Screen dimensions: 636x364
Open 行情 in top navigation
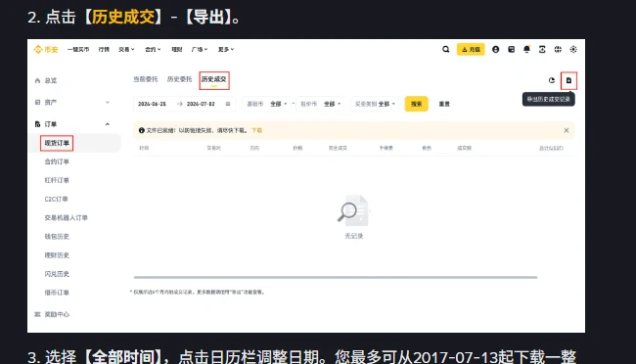(x=104, y=50)
